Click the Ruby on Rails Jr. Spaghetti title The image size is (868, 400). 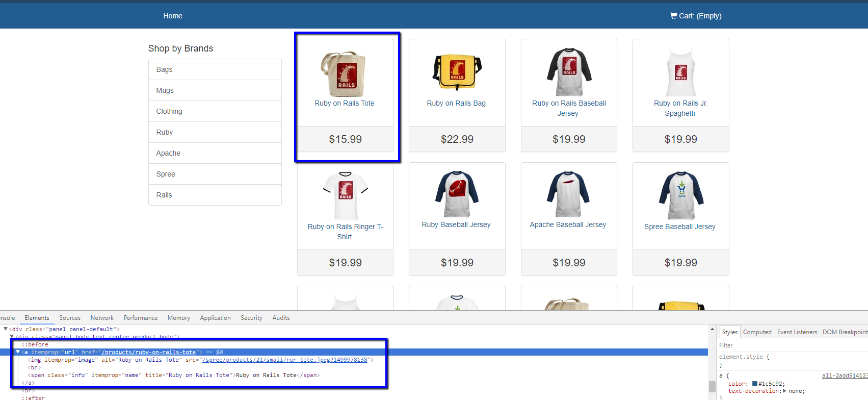(680, 108)
